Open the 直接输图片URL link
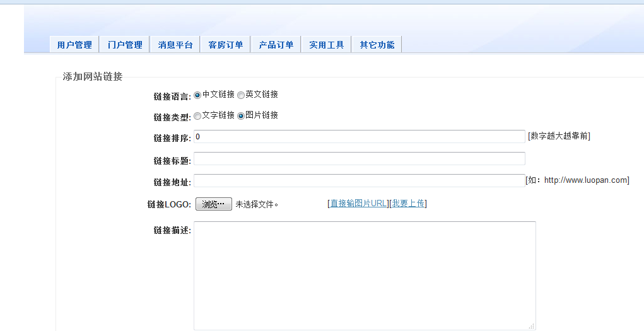 pyautogui.click(x=358, y=203)
